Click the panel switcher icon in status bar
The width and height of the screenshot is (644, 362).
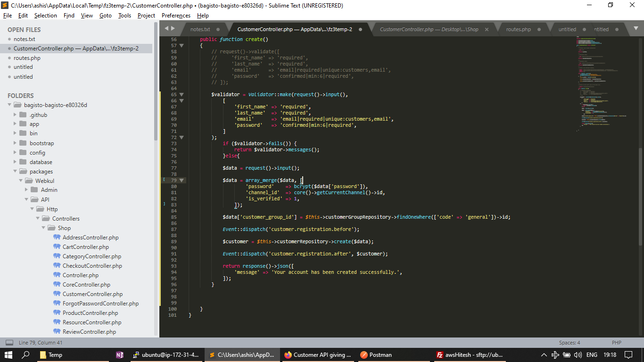(x=9, y=343)
